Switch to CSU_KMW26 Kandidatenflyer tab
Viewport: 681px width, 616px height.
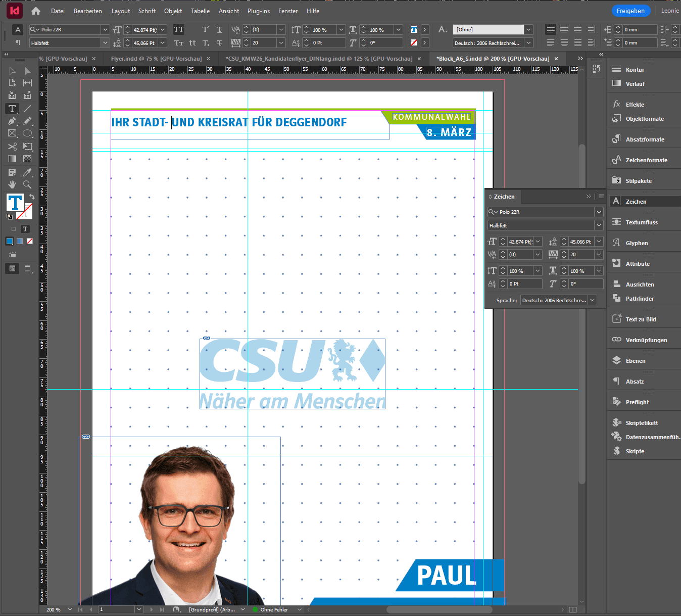click(x=319, y=59)
